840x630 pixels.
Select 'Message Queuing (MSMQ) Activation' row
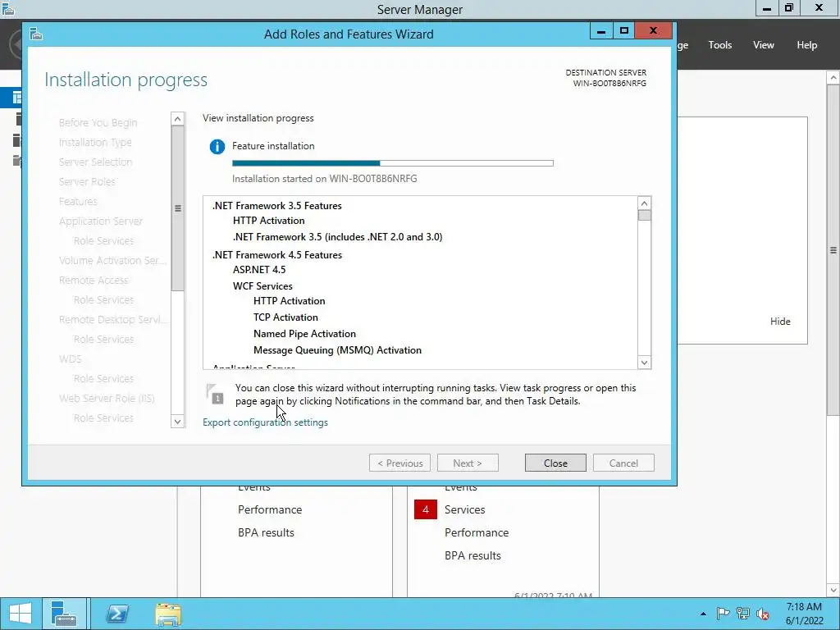tap(337, 350)
